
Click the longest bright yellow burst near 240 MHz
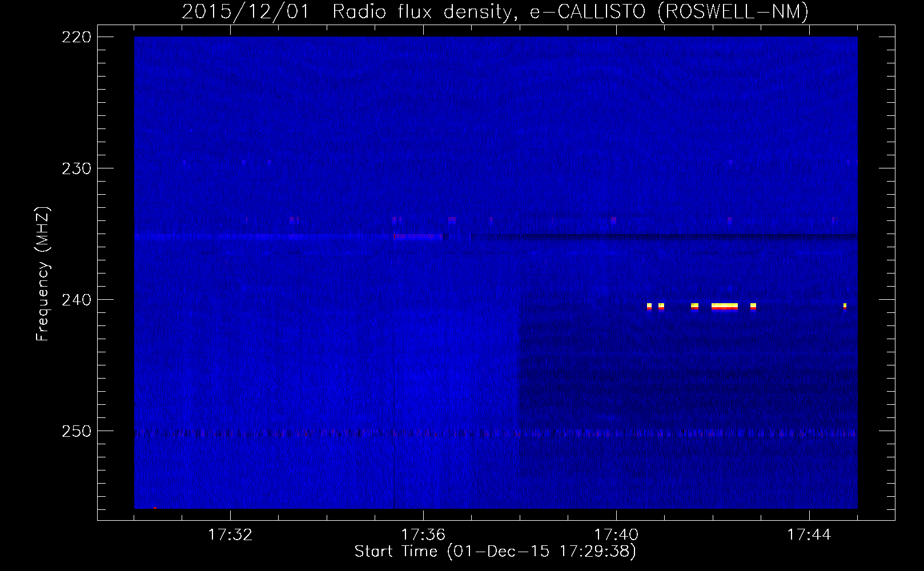coord(725,306)
